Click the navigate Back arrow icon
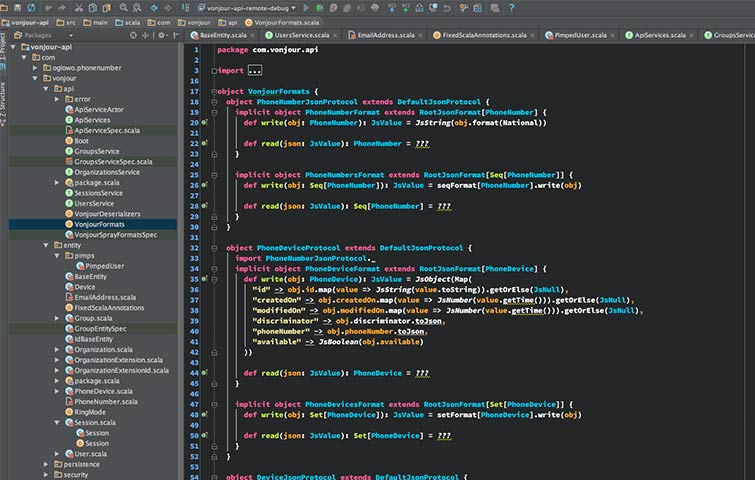 [x=154, y=8]
